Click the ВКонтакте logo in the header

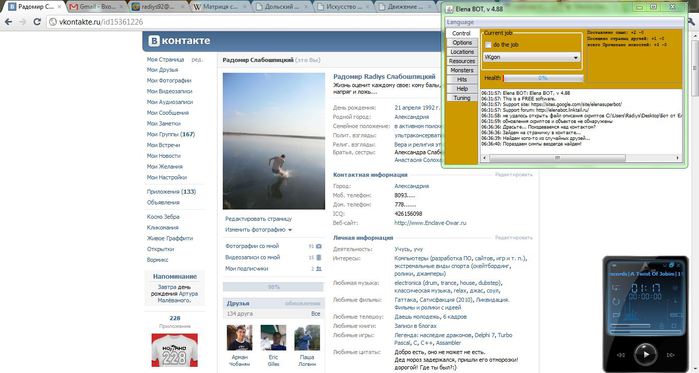click(x=179, y=41)
